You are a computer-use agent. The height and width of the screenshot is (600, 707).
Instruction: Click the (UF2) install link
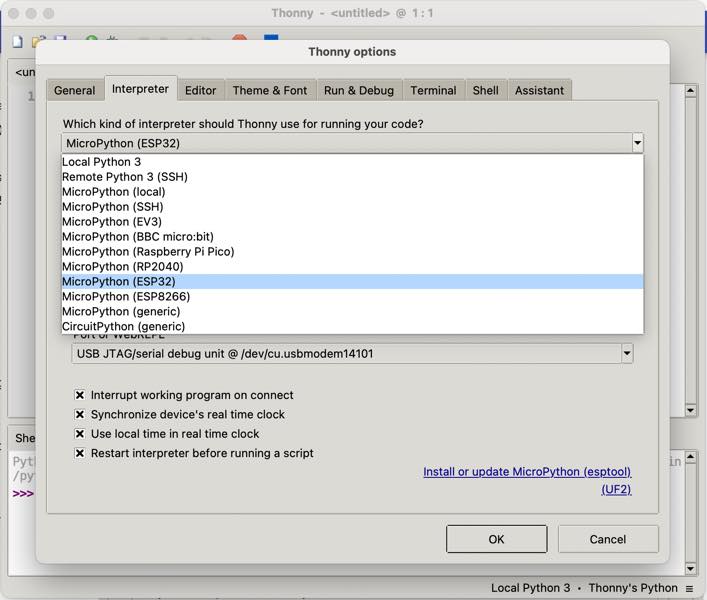[616, 489]
